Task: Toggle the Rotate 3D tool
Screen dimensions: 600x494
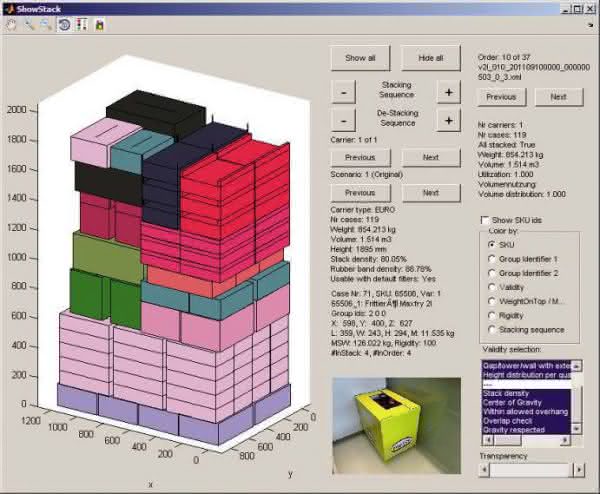Action: tap(64, 25)
